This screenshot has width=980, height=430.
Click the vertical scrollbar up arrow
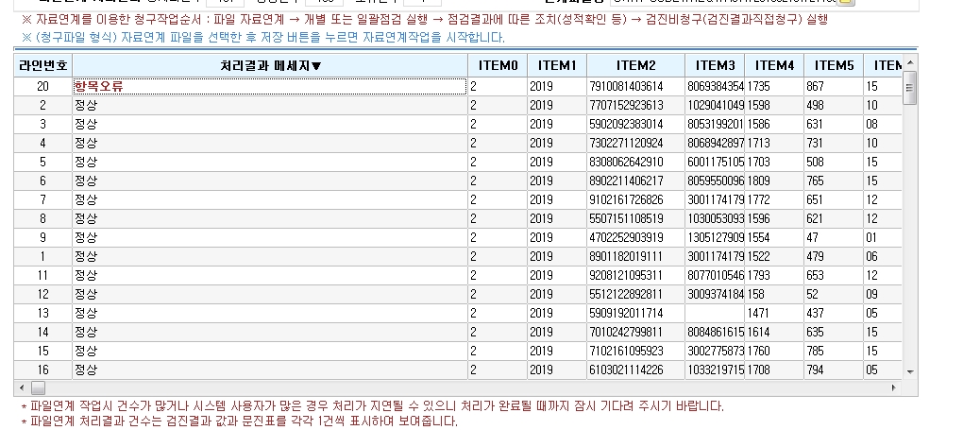[910, 62]
